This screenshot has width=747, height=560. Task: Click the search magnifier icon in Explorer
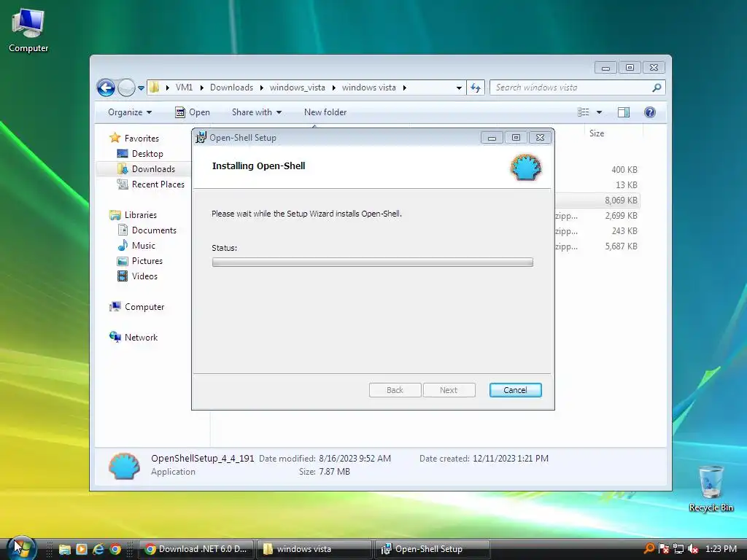click(x=657, y=87)
